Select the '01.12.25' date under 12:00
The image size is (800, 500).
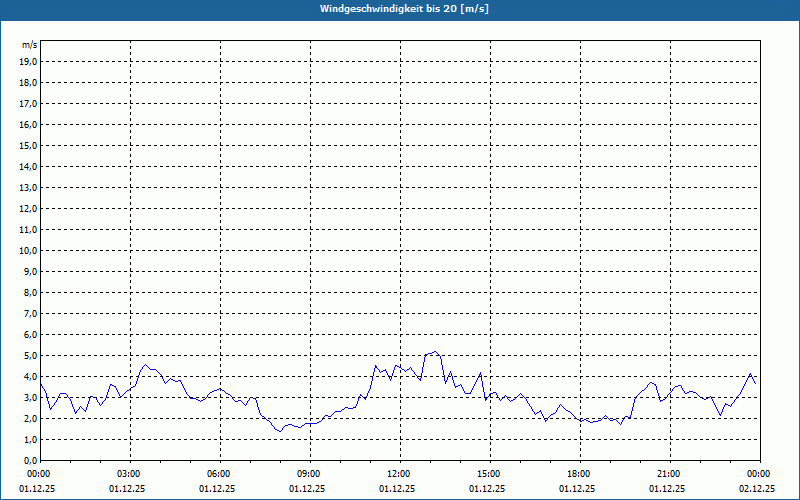397,489
